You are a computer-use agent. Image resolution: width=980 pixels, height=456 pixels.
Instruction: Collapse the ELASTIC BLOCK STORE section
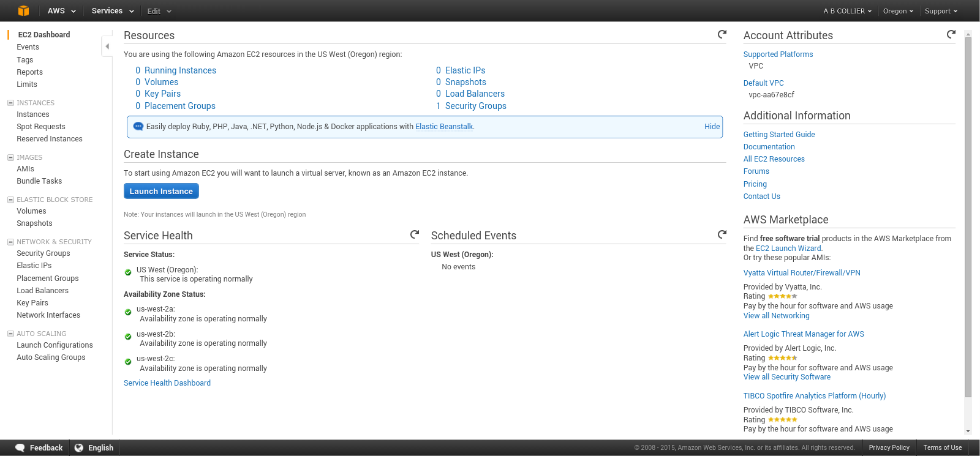[x=10, y=200]
